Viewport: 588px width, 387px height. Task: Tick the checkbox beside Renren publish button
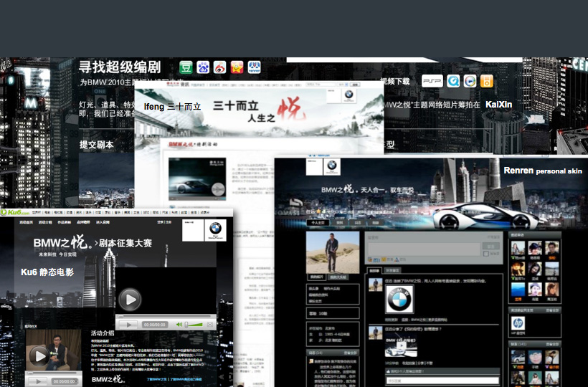pyautogui.click(x=486, y=254)
